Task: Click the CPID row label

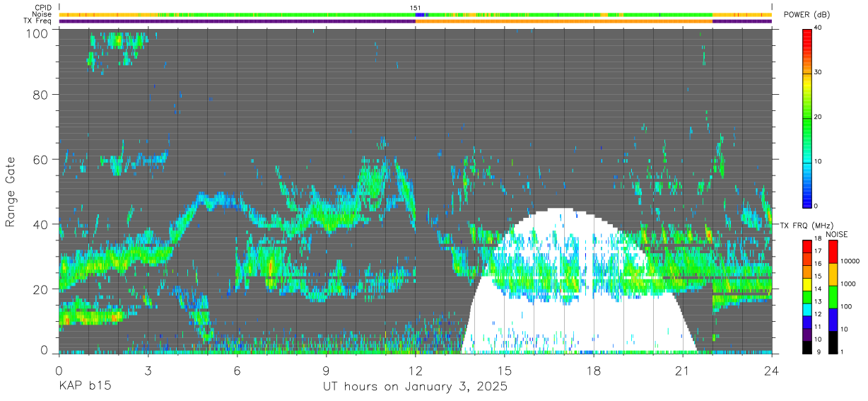Action: coord(44,8)
